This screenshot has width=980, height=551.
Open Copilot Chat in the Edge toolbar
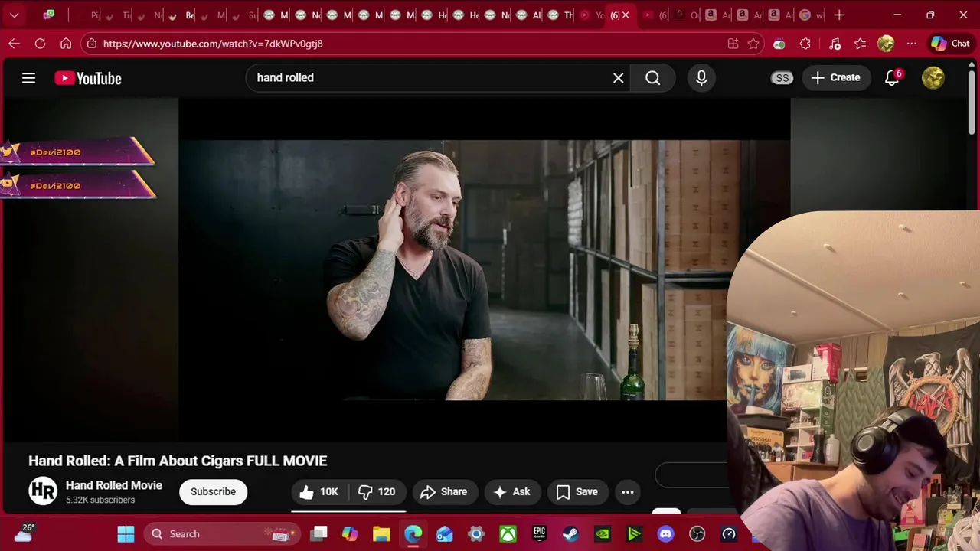[x=950, y=44]
